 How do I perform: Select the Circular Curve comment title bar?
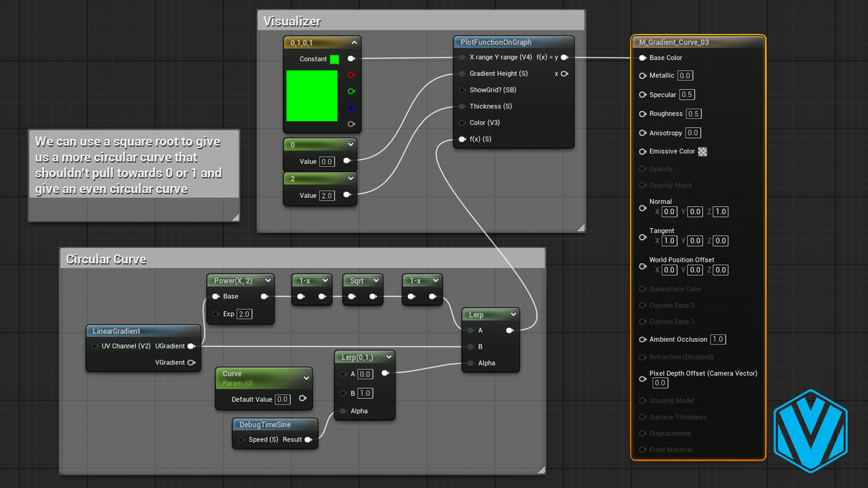tap(106, 259)
